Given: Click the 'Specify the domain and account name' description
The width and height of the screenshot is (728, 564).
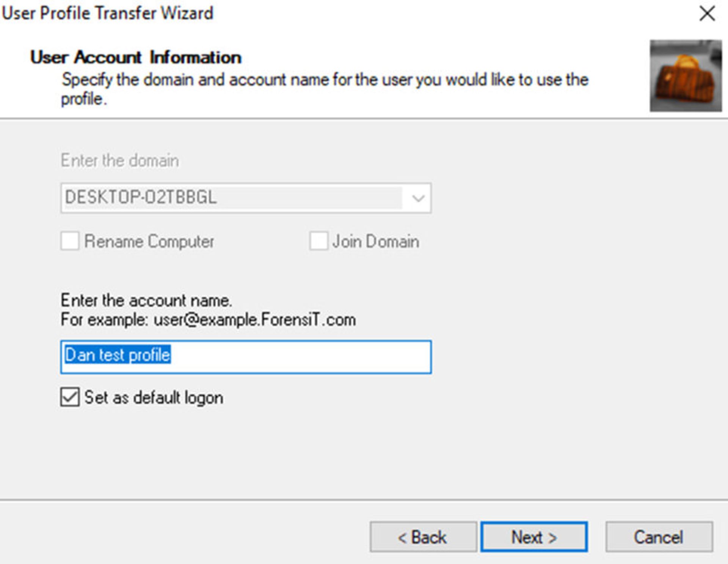Looking at the screenshot, I should pos(325,80).
